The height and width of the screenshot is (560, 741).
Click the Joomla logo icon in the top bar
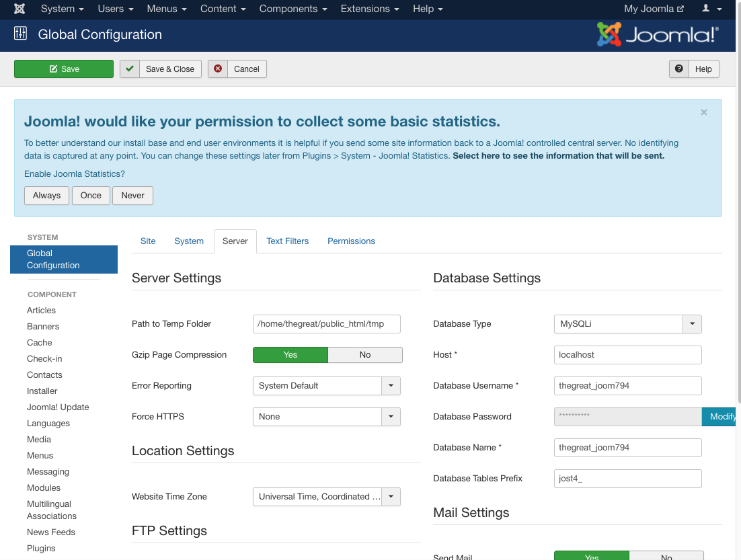[x=19, y=9]
